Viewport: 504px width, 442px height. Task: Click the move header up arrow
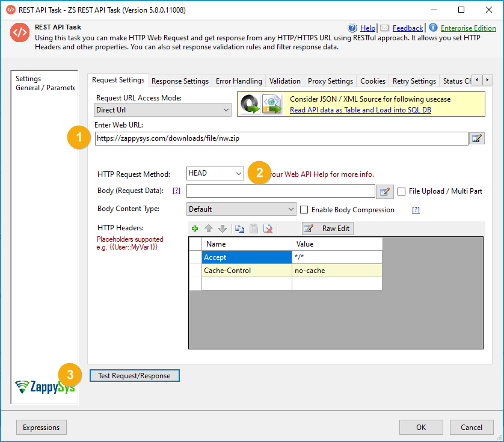[x=209, y=229]
